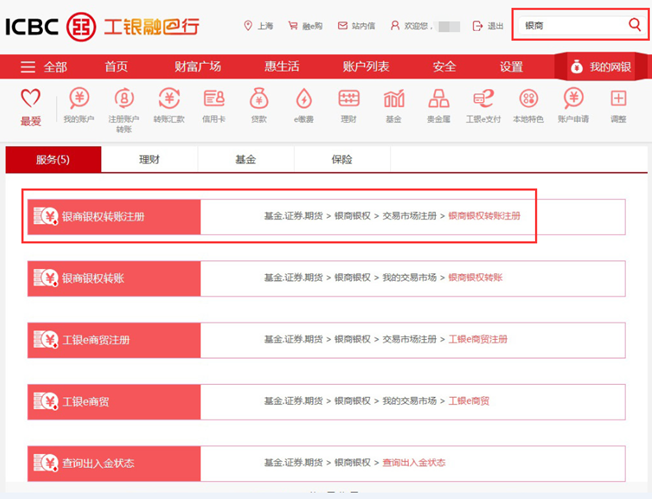
Task: Click the magnifier search icon
Action: point(634,25)
